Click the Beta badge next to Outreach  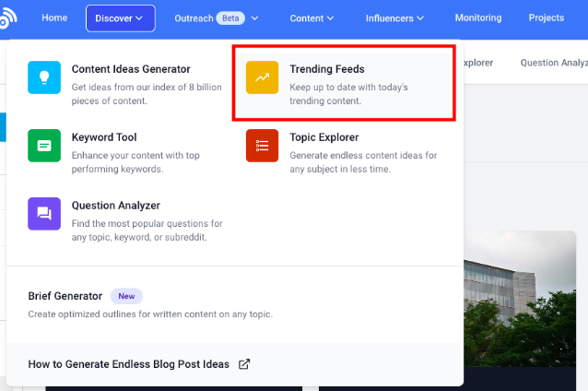(230, 18)
